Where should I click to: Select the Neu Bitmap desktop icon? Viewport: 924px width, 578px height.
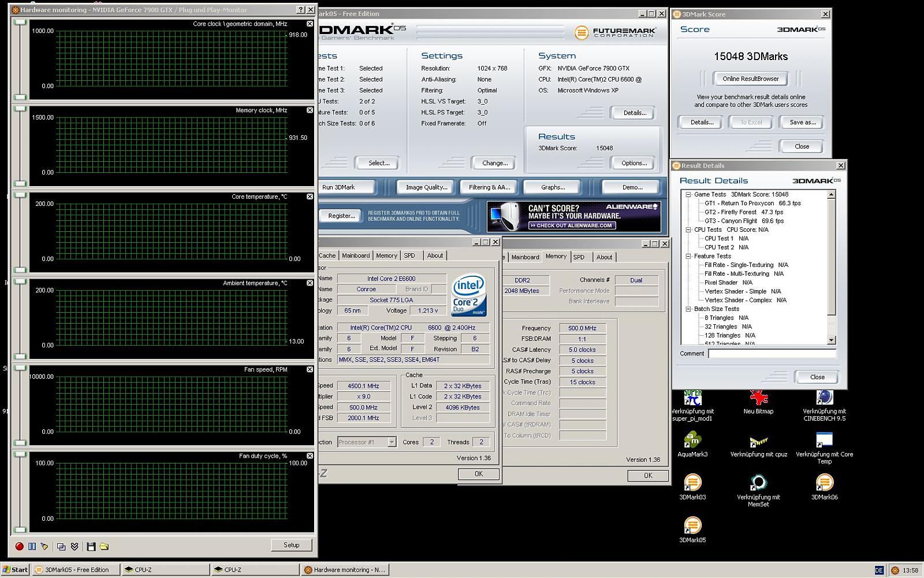pyautogui.click(x=758, y=402)
